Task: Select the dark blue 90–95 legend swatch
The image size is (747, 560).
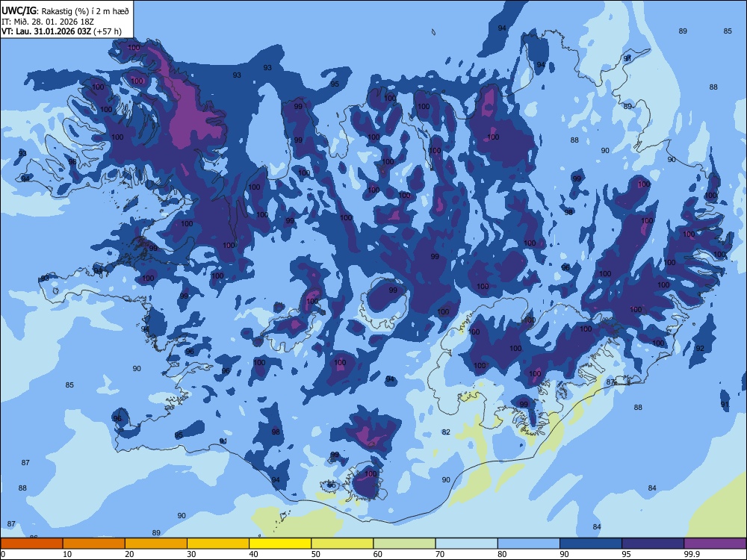Action: (591, 544)
